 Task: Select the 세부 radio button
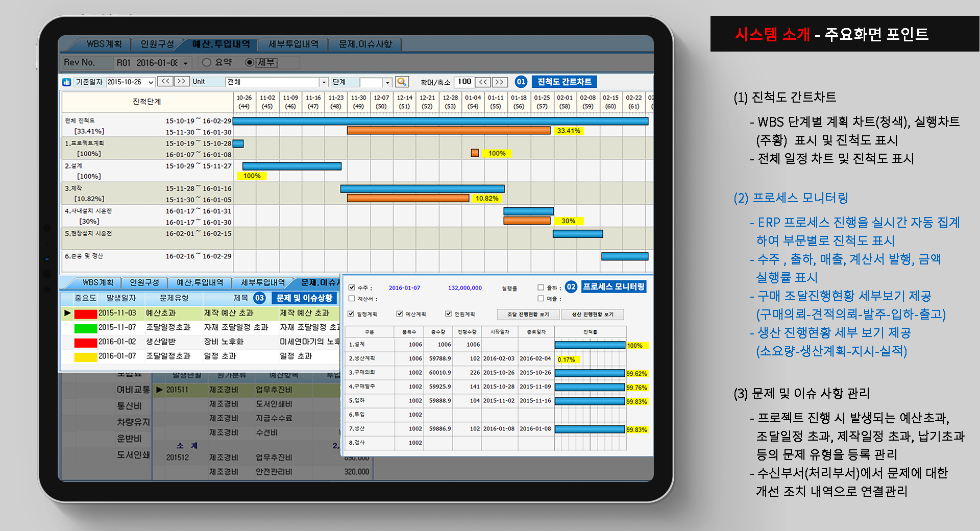250,62
